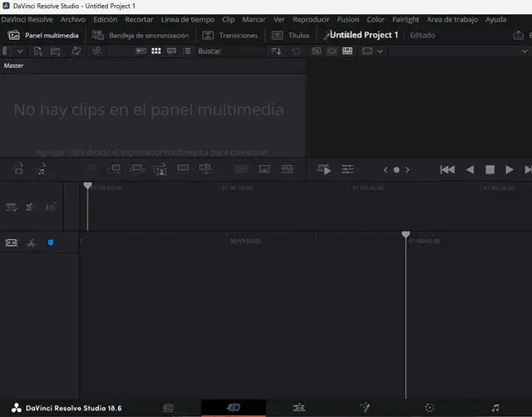Image resolution: width=532 pixels, height=417 pixels.
Task: Select the razor split clip scissors icon
Action: 32,243
